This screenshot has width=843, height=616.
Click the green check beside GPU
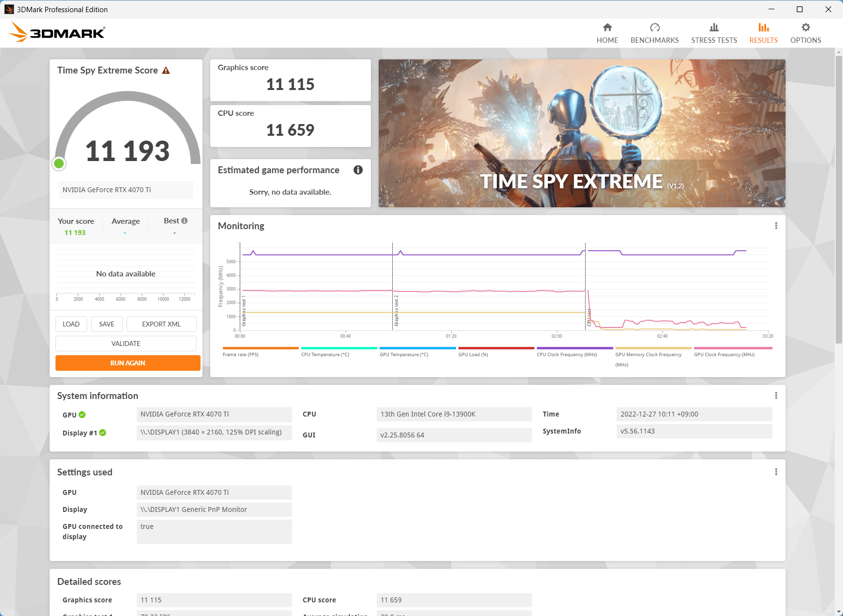82,415
